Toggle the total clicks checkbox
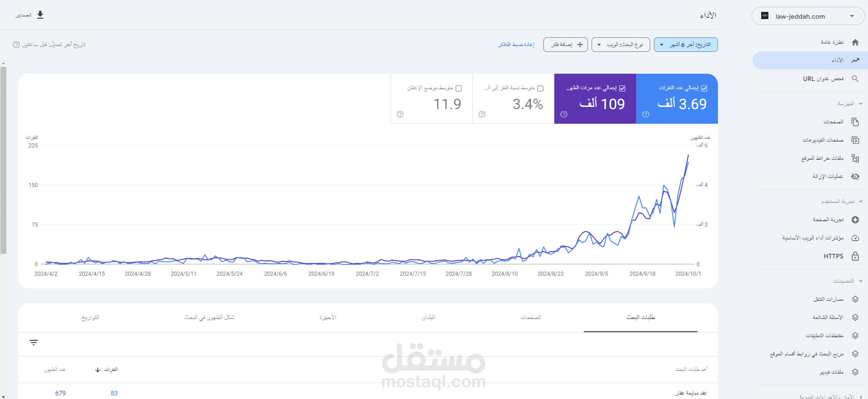868x399 pixels. 704,88
